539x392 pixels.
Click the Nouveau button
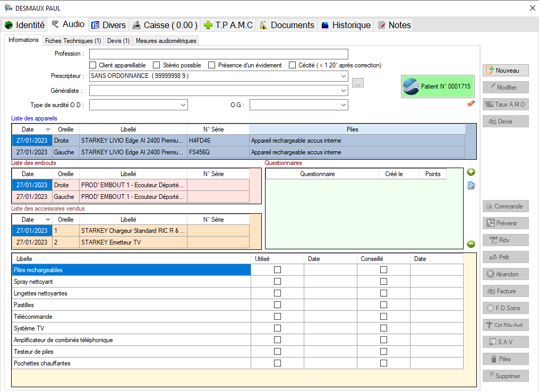tap(506, 71)
